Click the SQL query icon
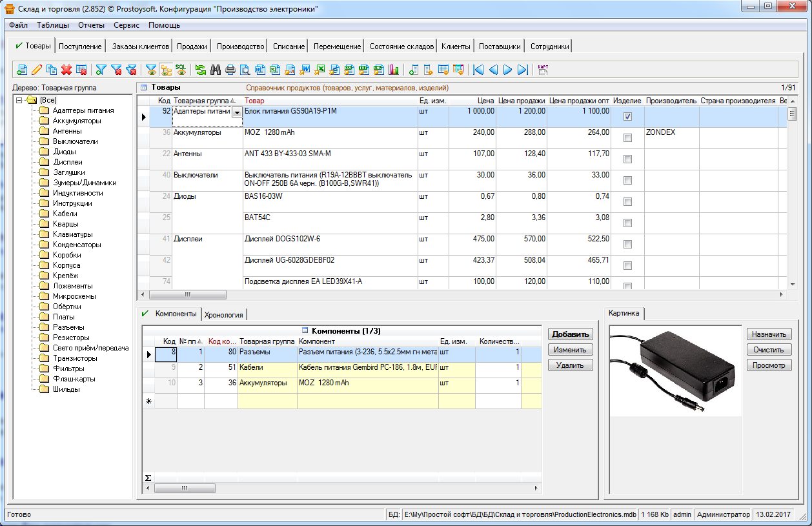 tap(181, 69)
